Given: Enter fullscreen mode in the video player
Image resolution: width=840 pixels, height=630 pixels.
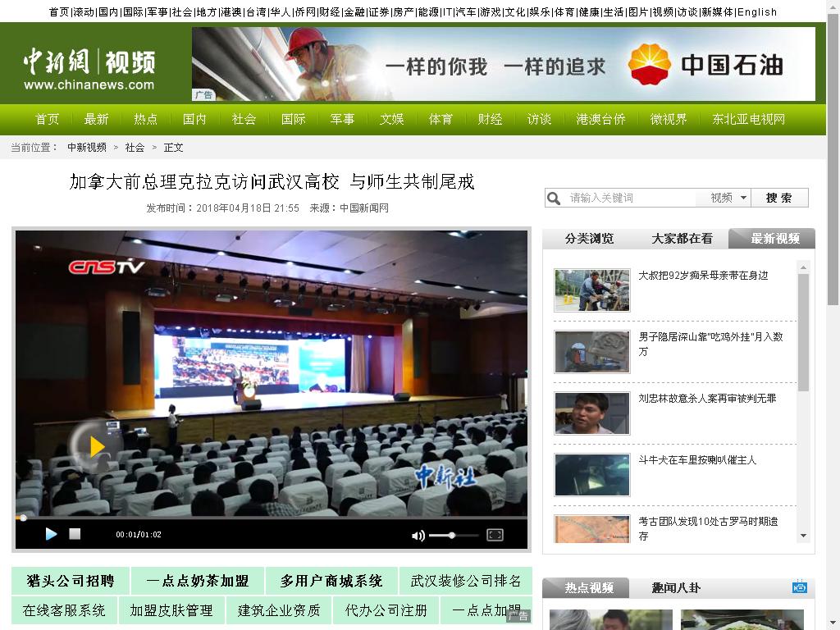Looking at the screenshot, I should coord(495,535).
